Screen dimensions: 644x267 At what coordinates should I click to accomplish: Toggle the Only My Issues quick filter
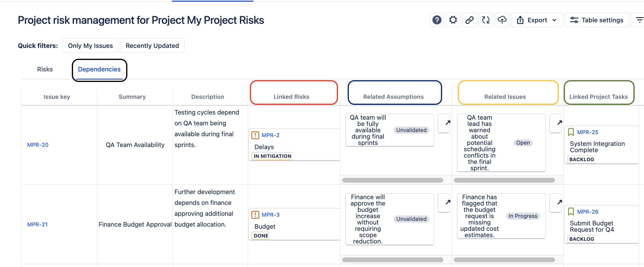click(x=90, y=46)
